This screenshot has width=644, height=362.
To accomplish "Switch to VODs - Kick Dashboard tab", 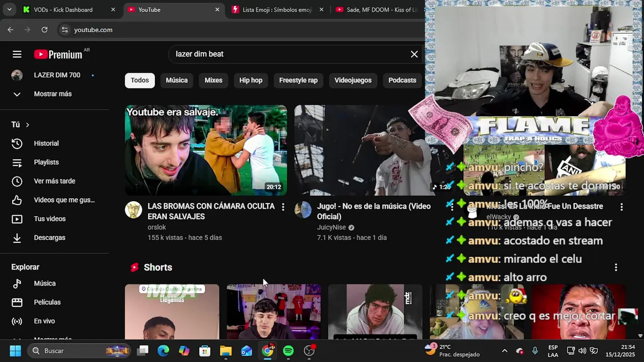I will [x=63, y=10].
